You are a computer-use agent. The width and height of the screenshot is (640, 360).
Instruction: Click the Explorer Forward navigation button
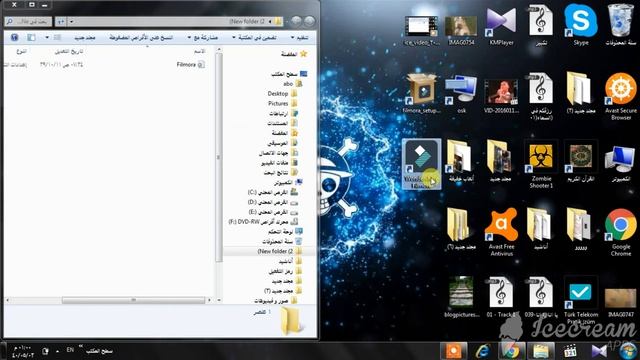pyautogui.click(x=296, y=21)
